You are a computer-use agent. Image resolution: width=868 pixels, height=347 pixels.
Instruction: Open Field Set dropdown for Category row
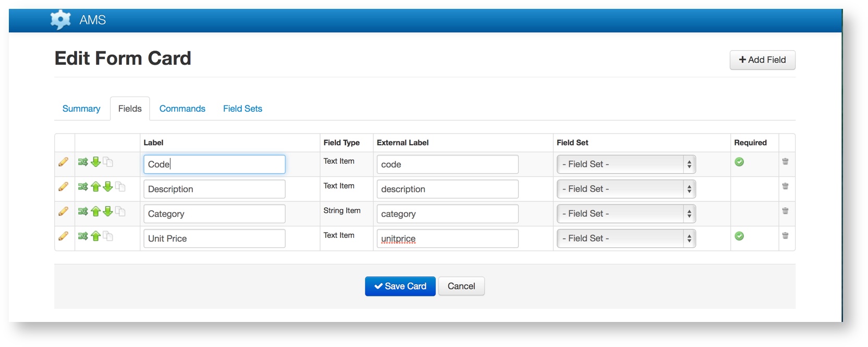626,214
